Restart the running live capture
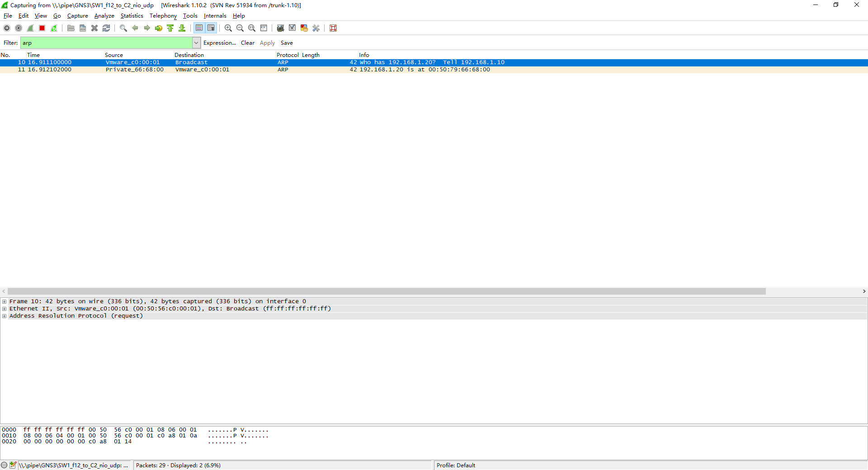868x470 pixels. 54,28
